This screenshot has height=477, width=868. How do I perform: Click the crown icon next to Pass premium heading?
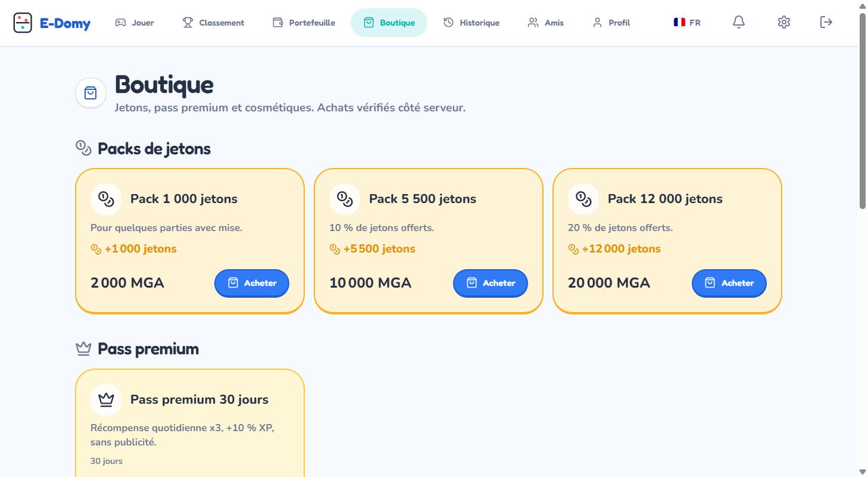84,348
